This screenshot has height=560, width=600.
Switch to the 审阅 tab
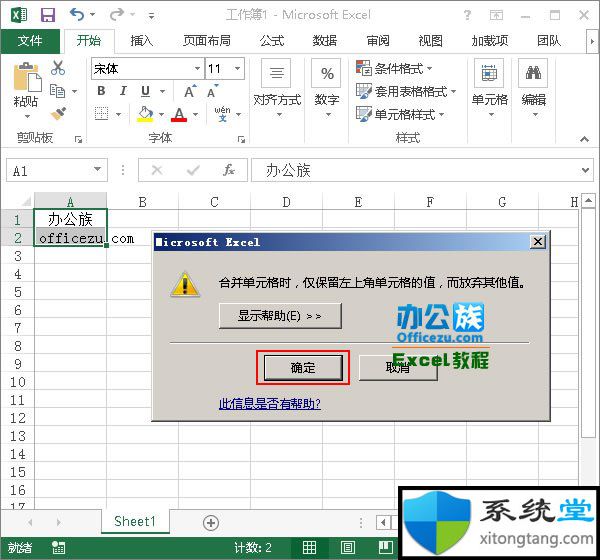[378, 40]
